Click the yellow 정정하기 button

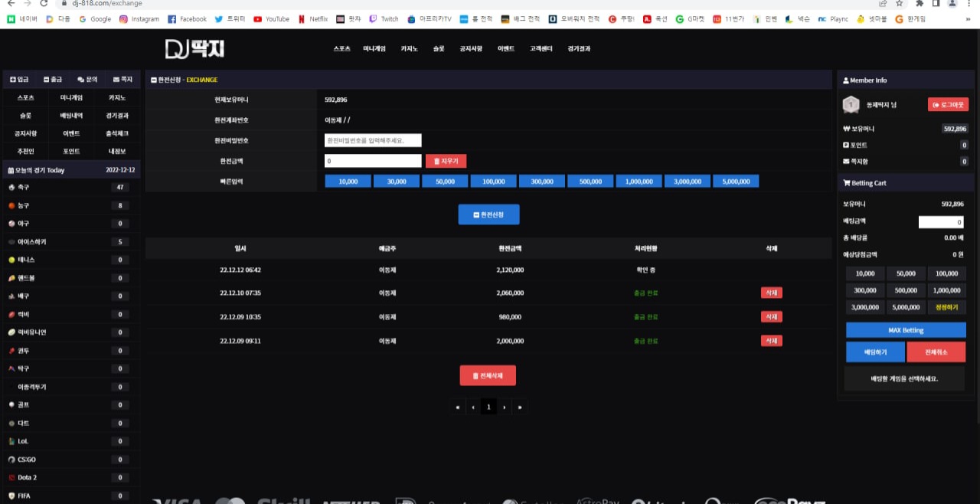pos(946,306)
